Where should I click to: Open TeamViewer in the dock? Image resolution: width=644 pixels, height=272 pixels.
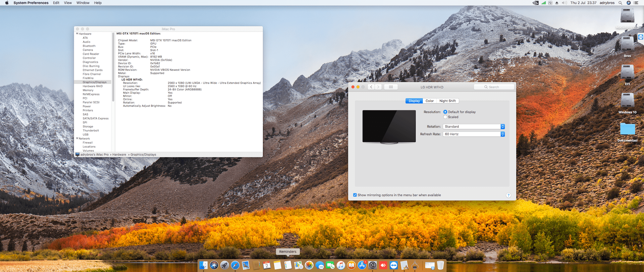click(x=393, y=265)
